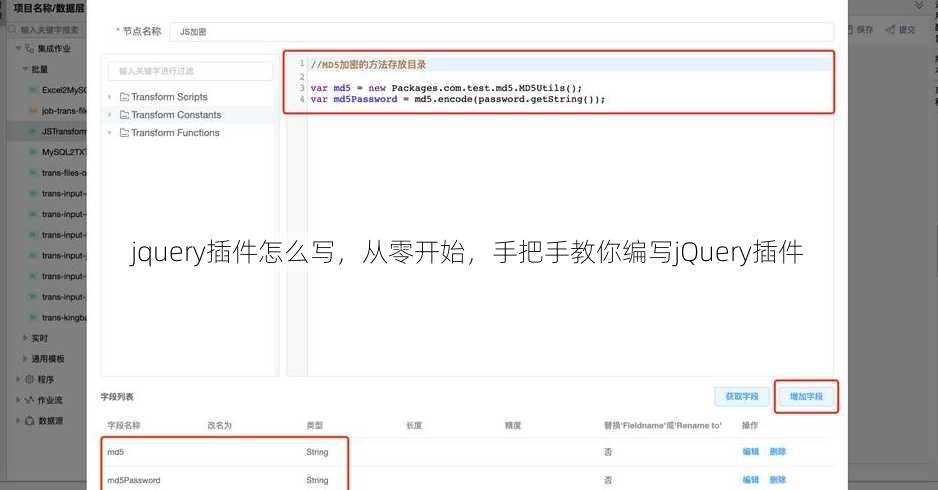Image resolution: width=938 pixels, height=490 pixels.
Task: Click 删除 link in md5Password row
Action: click(x=778, y=480)
